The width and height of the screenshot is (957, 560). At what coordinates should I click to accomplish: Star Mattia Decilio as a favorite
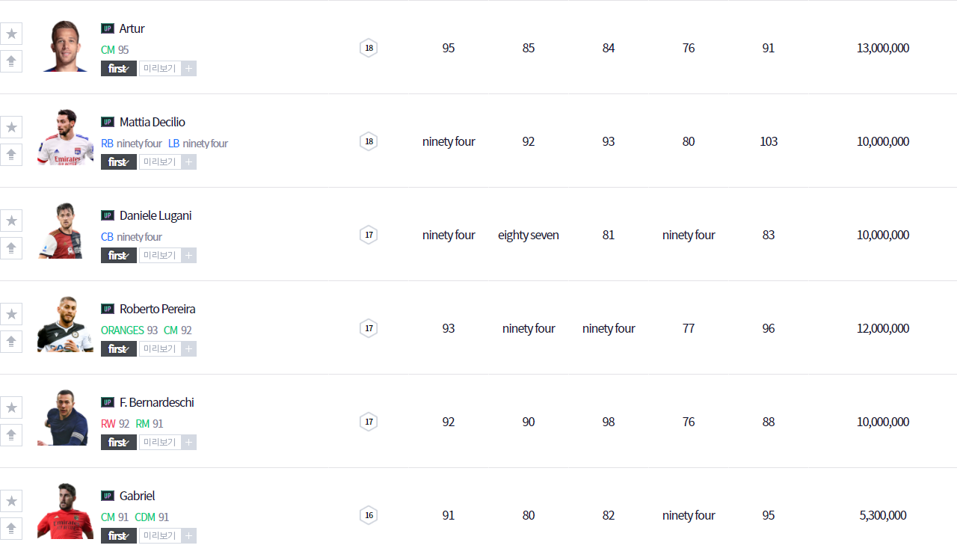[x=11, y=127]
